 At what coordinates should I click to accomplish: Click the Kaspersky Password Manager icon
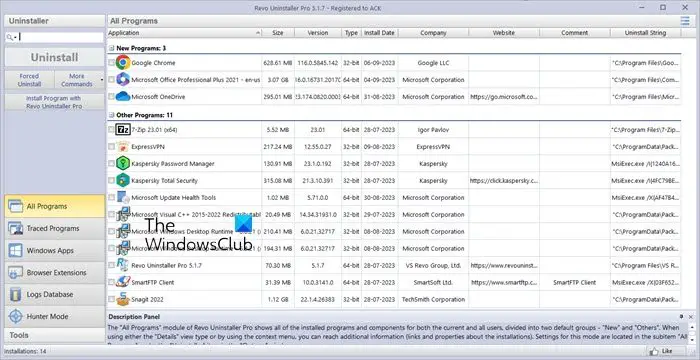(123, 163)
